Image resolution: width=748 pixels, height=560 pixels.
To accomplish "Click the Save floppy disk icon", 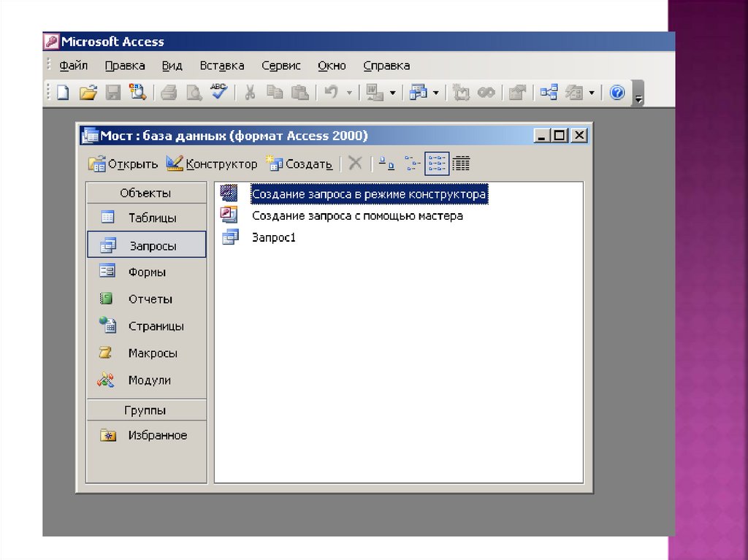I will [113, 92].
